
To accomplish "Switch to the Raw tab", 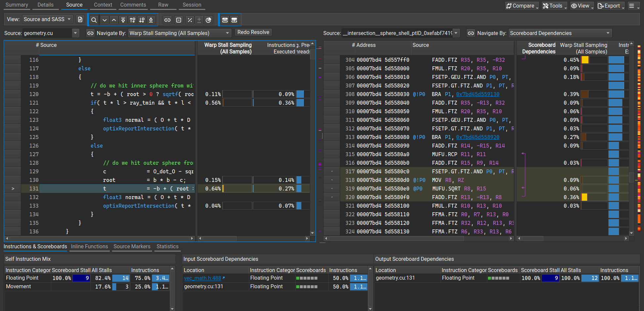I will coord(163,5).
